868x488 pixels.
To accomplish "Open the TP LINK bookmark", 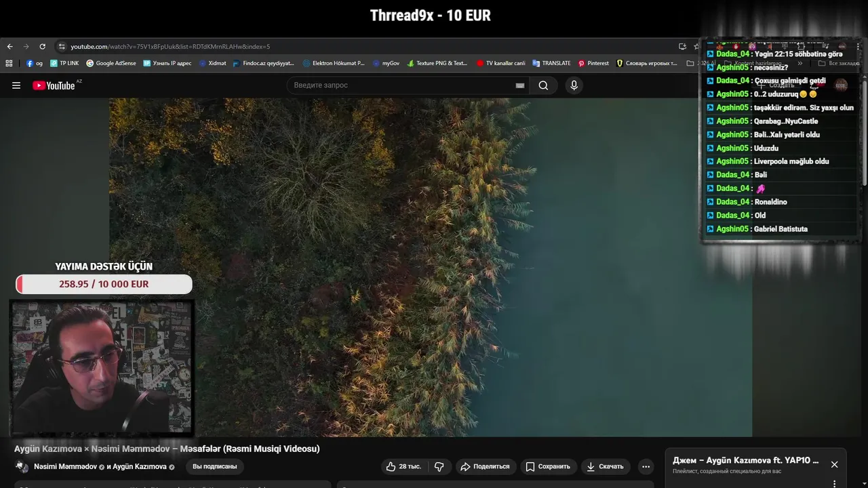I will click(x=64, y=63).
